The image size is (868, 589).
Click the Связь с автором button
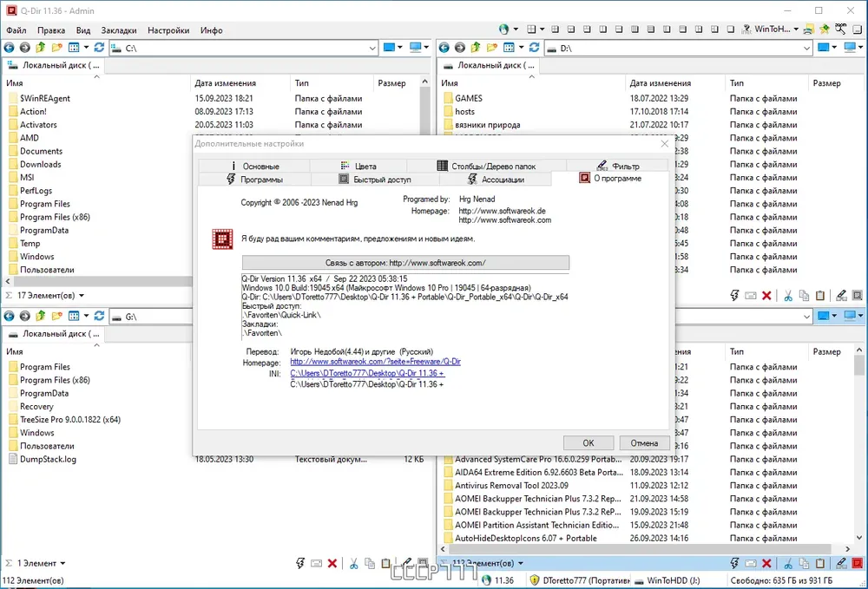point(405,263)
